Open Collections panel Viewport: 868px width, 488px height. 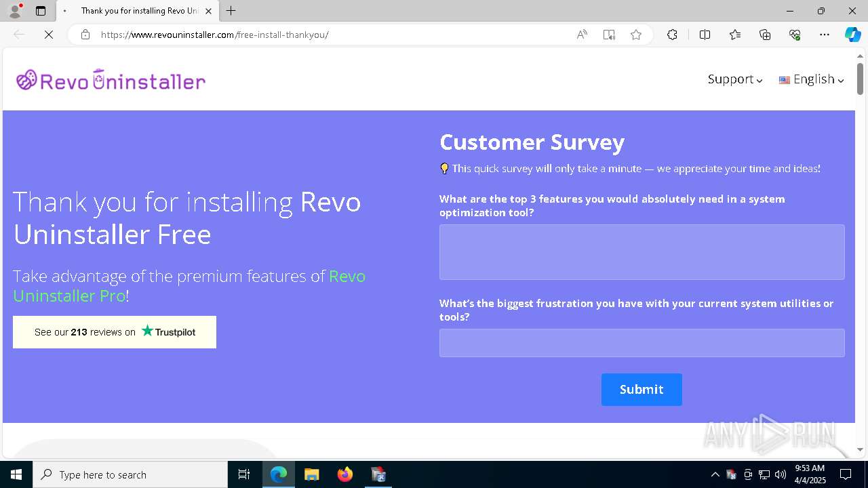point(765,35)
